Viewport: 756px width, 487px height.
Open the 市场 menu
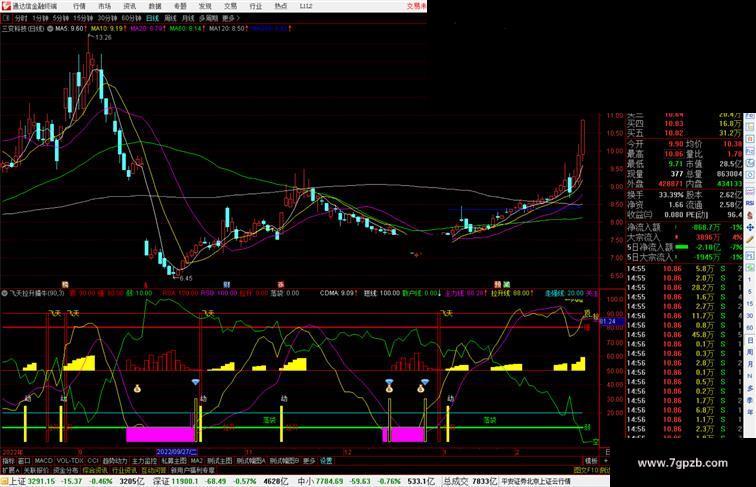point(104,6)
